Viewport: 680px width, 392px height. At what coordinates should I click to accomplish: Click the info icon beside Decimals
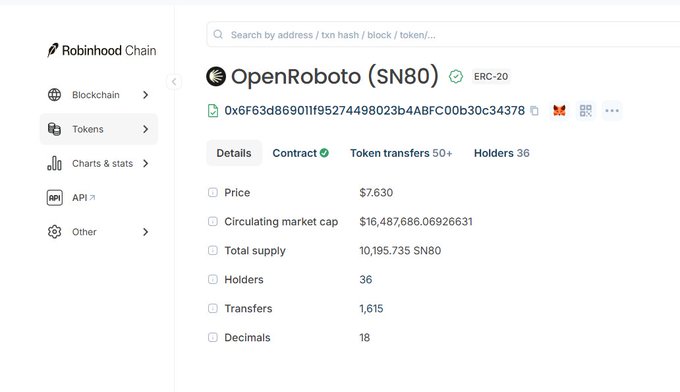pyautogui.click(x=212, y=337)
